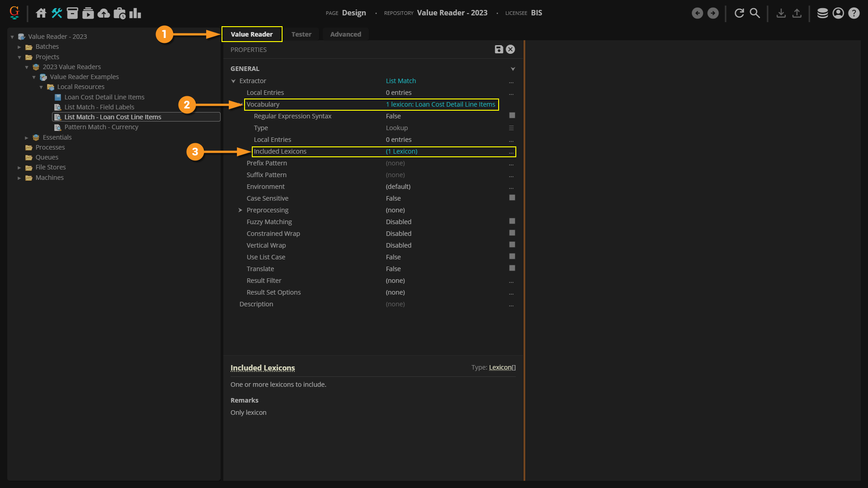Open the user account profile icon

point(838,13)
